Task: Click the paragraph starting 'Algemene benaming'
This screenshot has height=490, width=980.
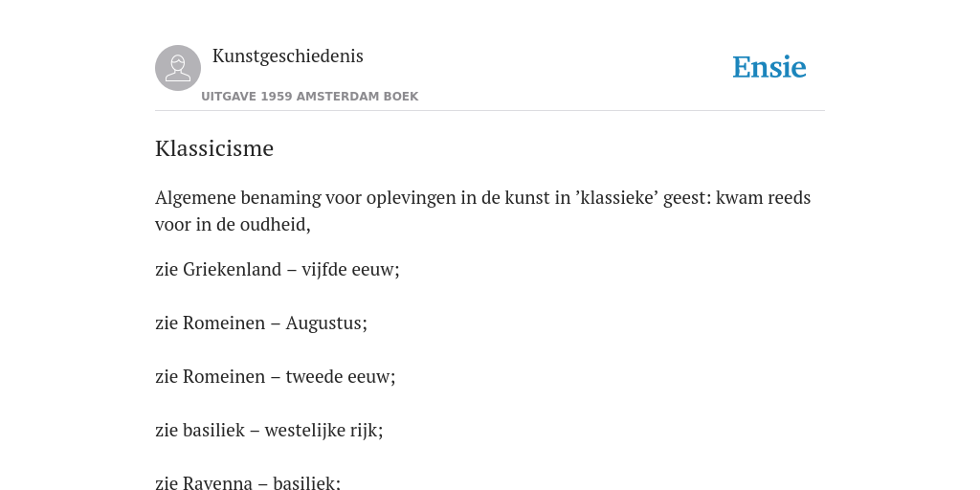Action: (483, 212)
